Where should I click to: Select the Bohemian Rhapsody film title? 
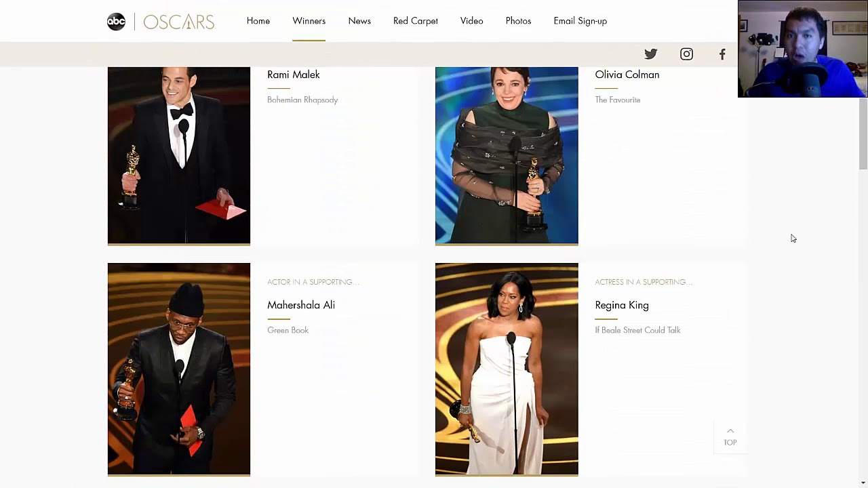[302, 100]
